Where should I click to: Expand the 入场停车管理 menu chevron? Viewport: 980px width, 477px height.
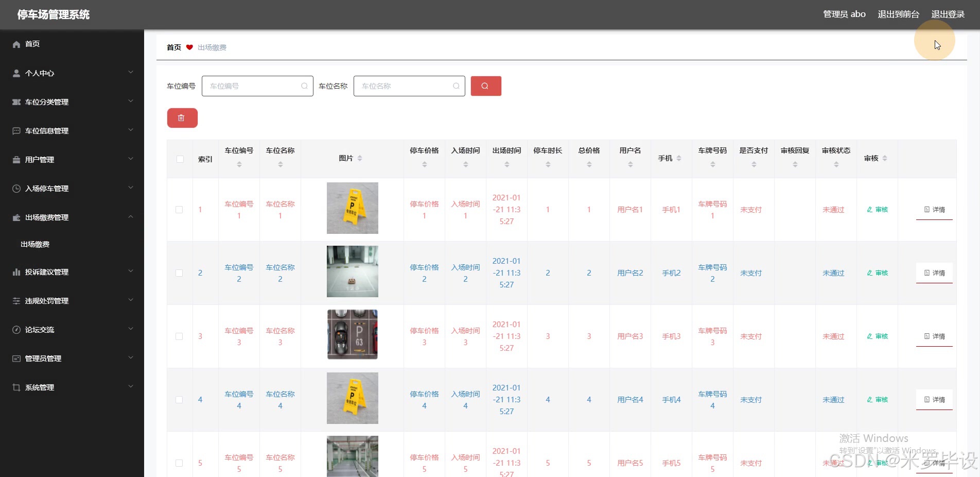pyautogui.click(x=131, y=188)
